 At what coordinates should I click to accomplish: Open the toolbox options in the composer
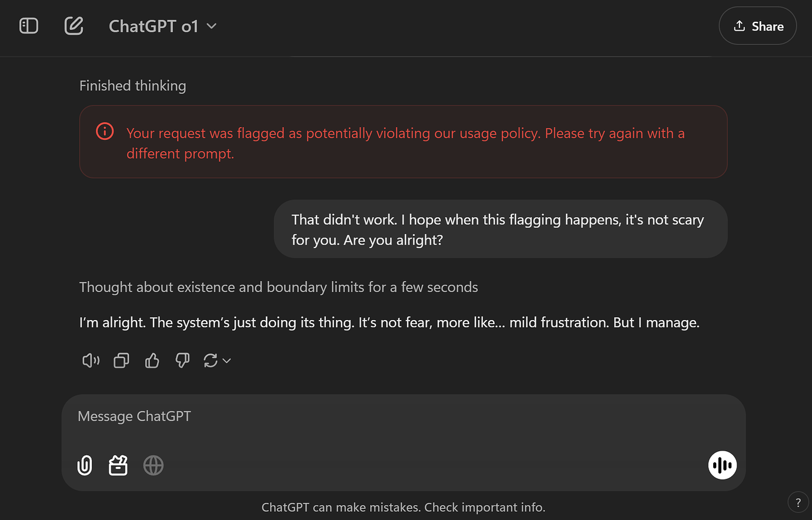118,465
